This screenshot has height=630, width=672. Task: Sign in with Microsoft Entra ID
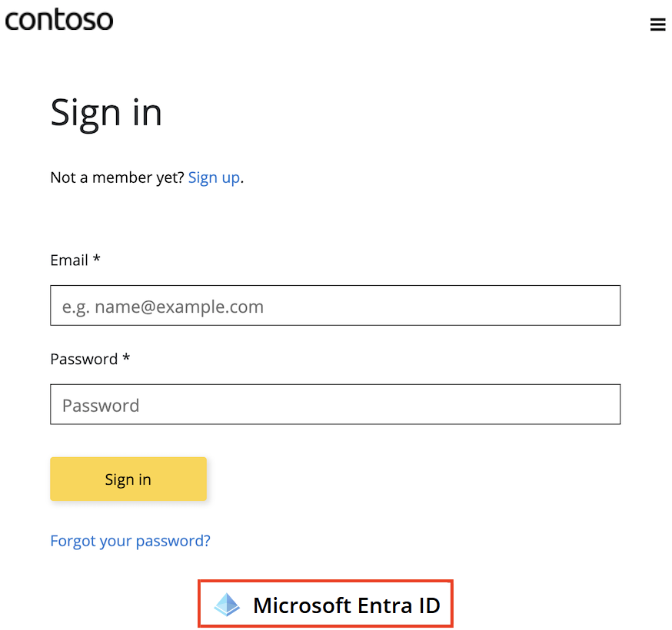coord(325,604)
